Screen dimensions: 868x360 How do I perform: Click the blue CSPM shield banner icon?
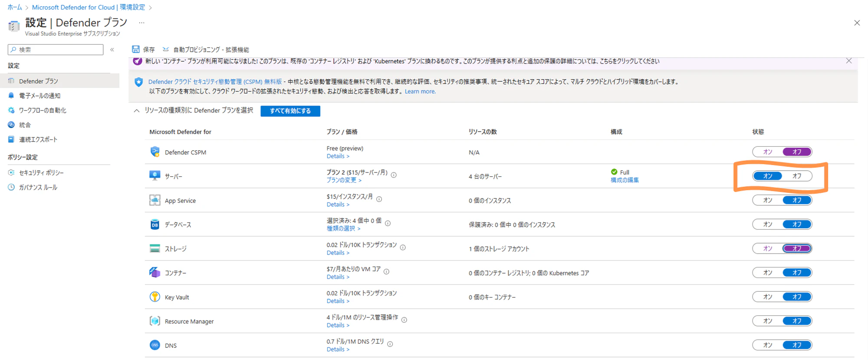(x=138, y=82)
